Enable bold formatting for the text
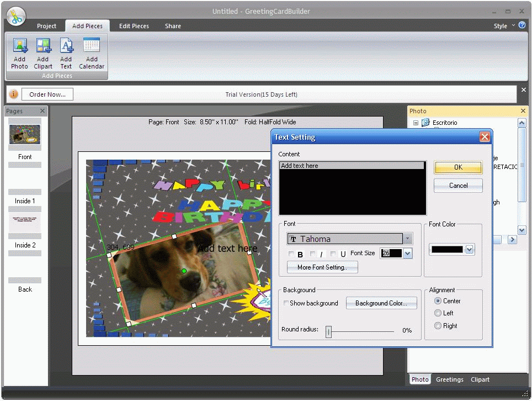This screenshot has width=532, height=401. coord(291,255)
